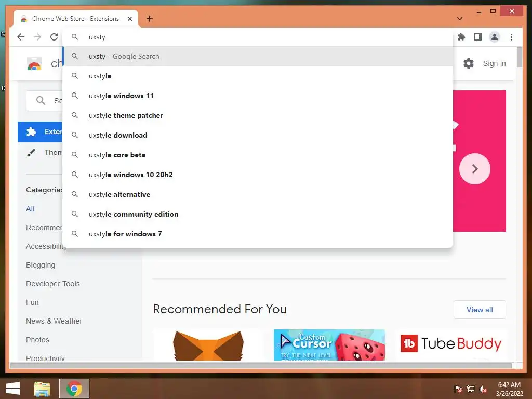532x399 pixels.
Task: Click the search icon beside uxstyle download
Action: [x=75, y=135]
